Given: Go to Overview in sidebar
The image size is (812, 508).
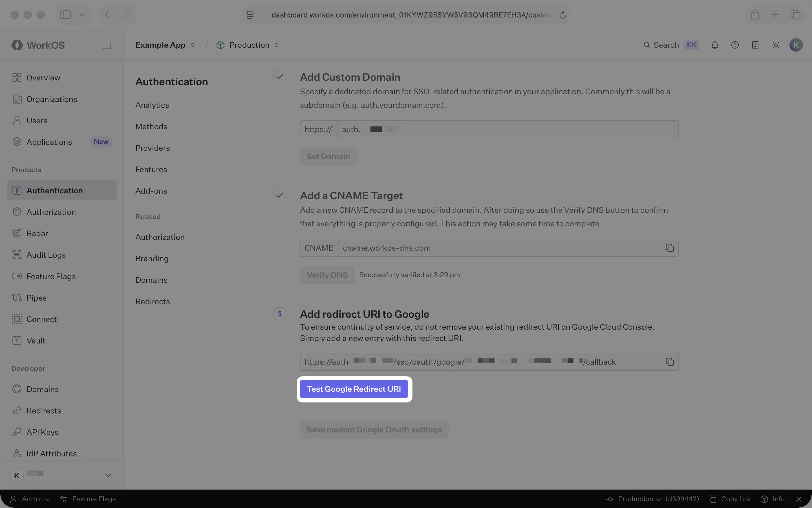Looking at the screenshot, I should (62, 78).
